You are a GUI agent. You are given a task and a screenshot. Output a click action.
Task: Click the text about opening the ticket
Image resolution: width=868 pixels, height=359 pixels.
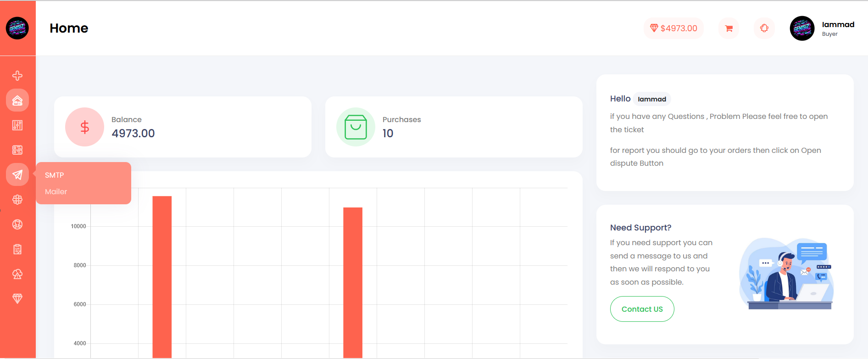[719, 123]
